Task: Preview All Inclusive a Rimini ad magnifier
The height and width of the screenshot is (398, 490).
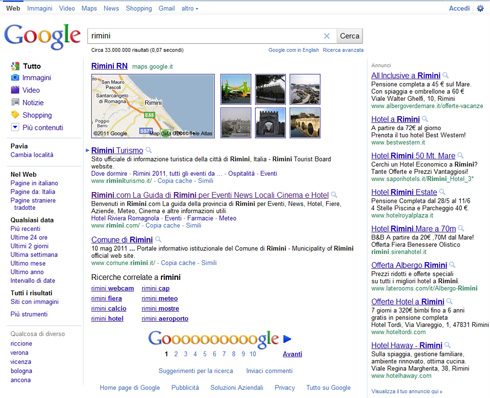Action: tap(446, 75)
